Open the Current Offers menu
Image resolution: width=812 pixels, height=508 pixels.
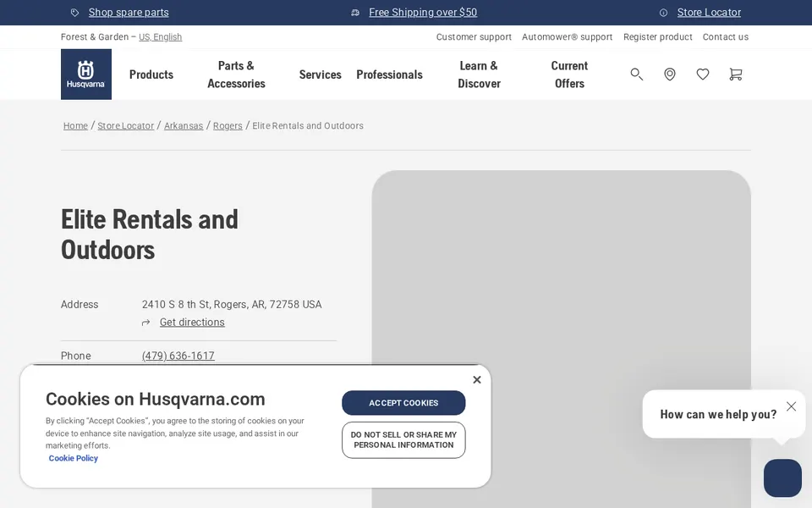tap(569, 75)
